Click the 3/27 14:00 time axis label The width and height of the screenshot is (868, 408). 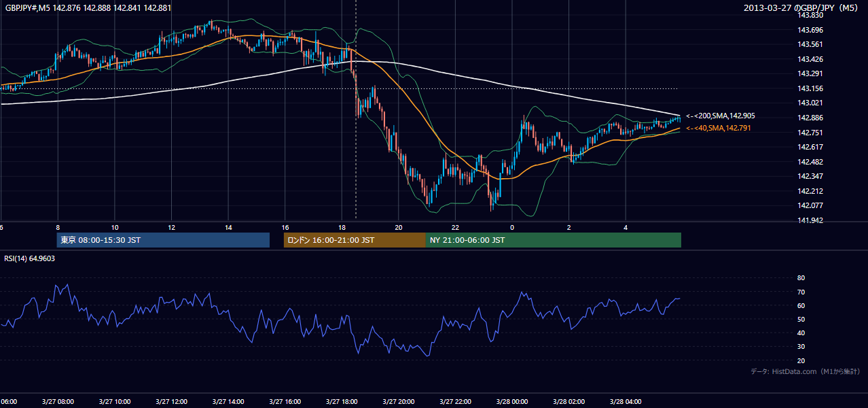click(x=228, y=402)
